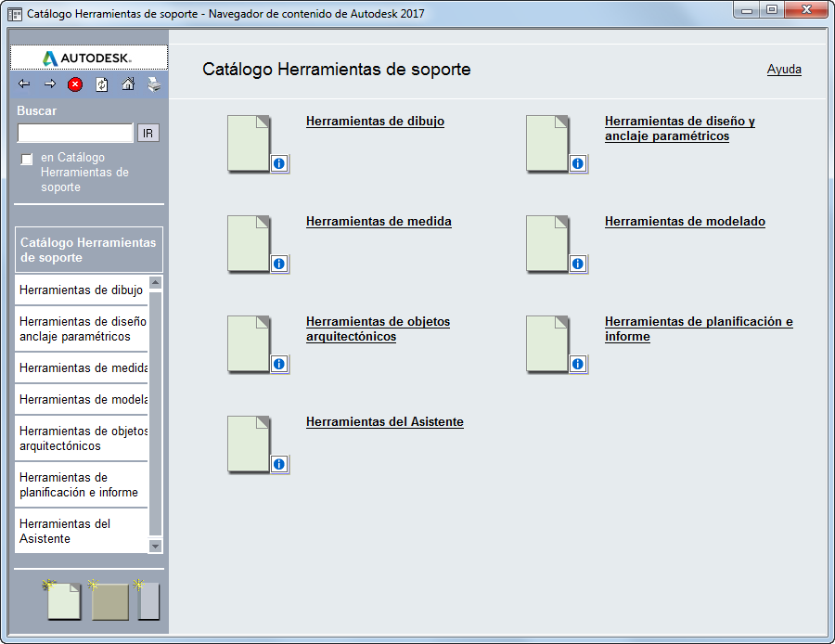Open Herramientas de planificación e informe link
835x644 pixels.
click(699, 328)
